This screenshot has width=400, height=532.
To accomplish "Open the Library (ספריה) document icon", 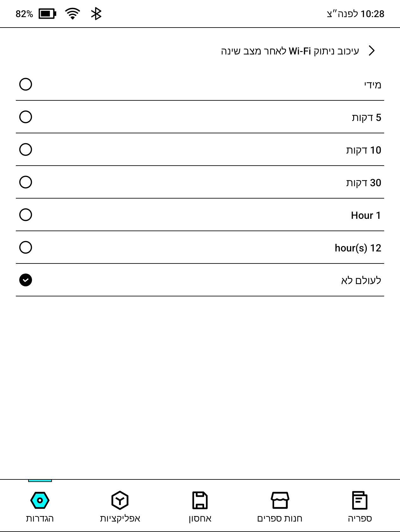I will tap(360, 501).
